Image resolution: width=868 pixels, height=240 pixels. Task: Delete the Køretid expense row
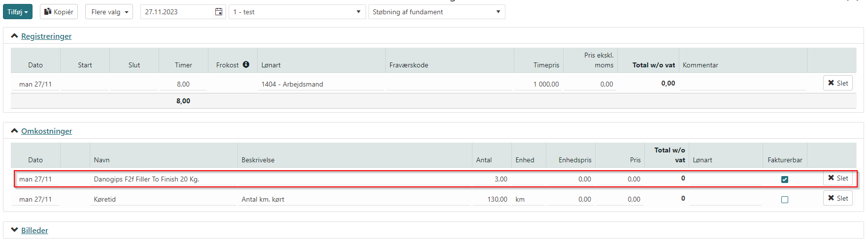click(837, 198)
